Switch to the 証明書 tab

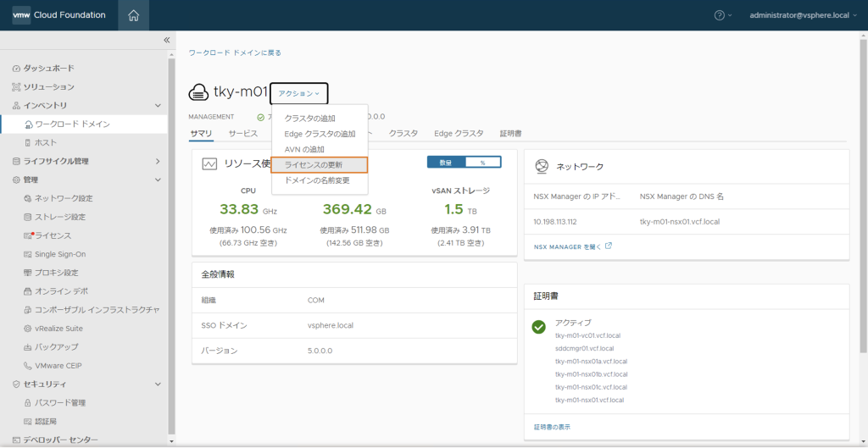click(x=510, y=134)
